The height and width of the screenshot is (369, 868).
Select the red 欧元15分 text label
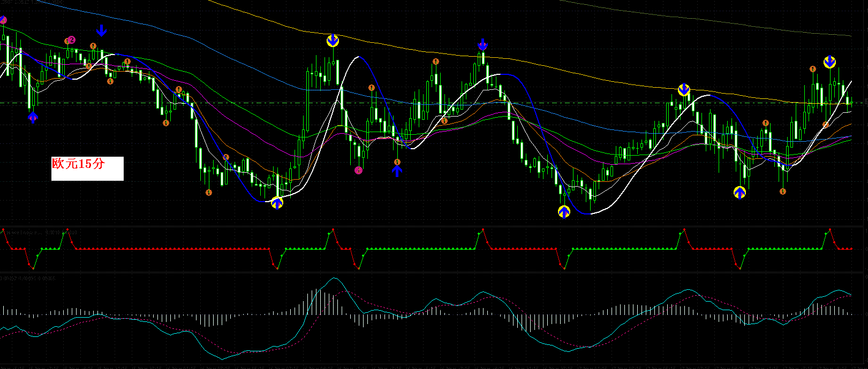[x=78, y=164]
